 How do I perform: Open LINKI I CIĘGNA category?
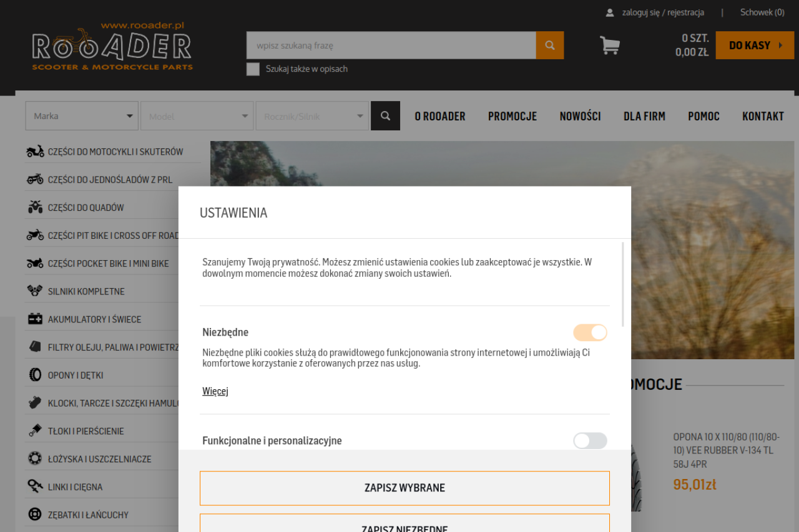click(x=76, y=487)
